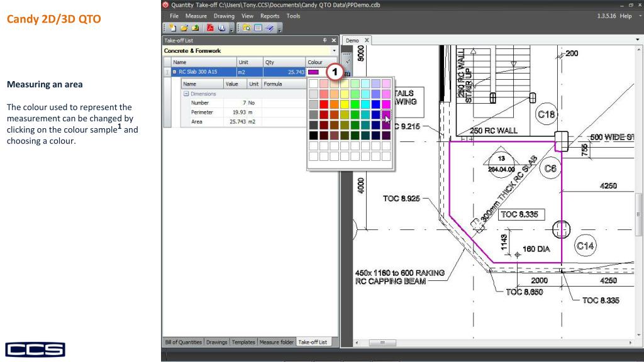Pin the Take-off List panel
The height and width of the screenshot is (362, 644).
pos(325,40)
